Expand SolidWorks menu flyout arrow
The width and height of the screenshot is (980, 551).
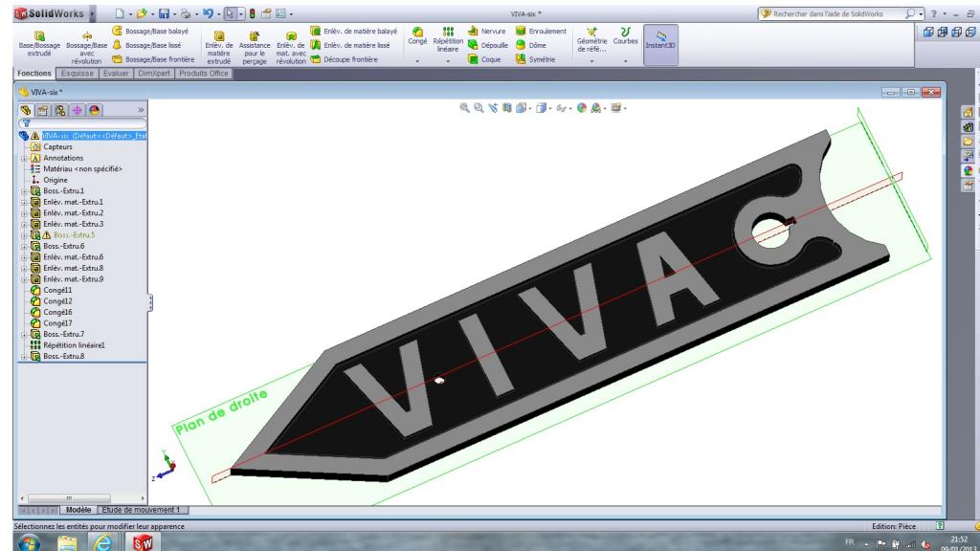[x=93, y=13]
